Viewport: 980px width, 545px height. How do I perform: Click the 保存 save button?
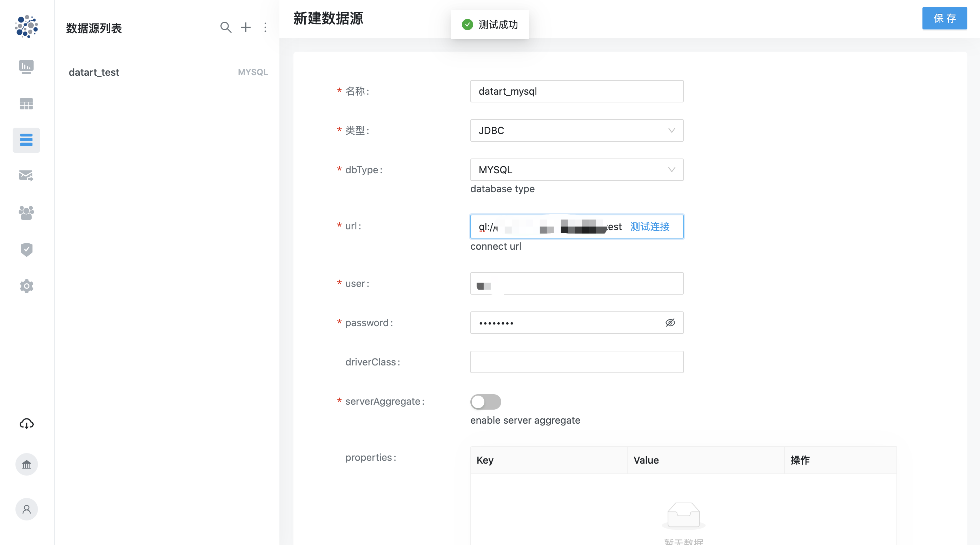945,18
